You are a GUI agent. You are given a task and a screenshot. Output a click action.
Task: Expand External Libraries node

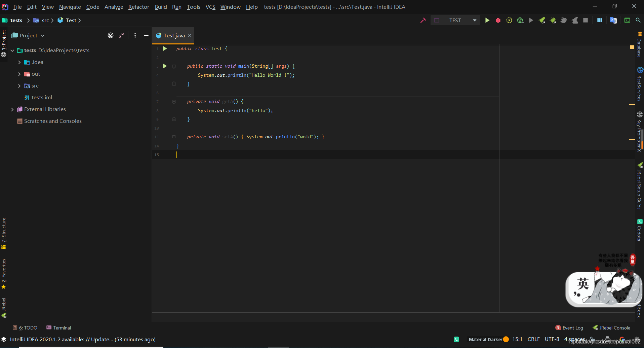point(12,109)
